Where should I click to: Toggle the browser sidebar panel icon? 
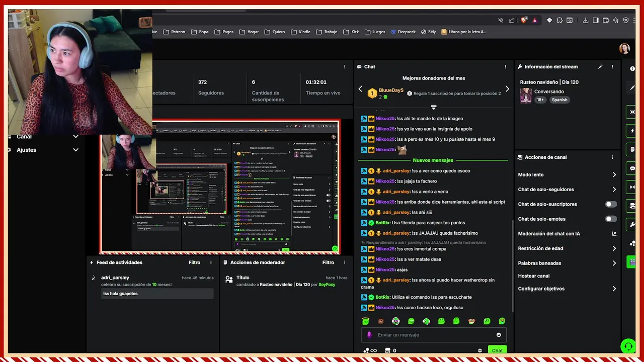(596, 20)
